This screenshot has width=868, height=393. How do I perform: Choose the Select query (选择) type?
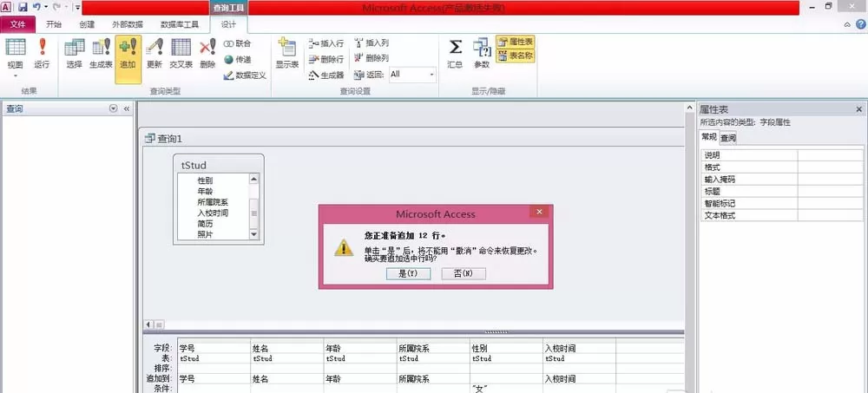coord(74,55)
